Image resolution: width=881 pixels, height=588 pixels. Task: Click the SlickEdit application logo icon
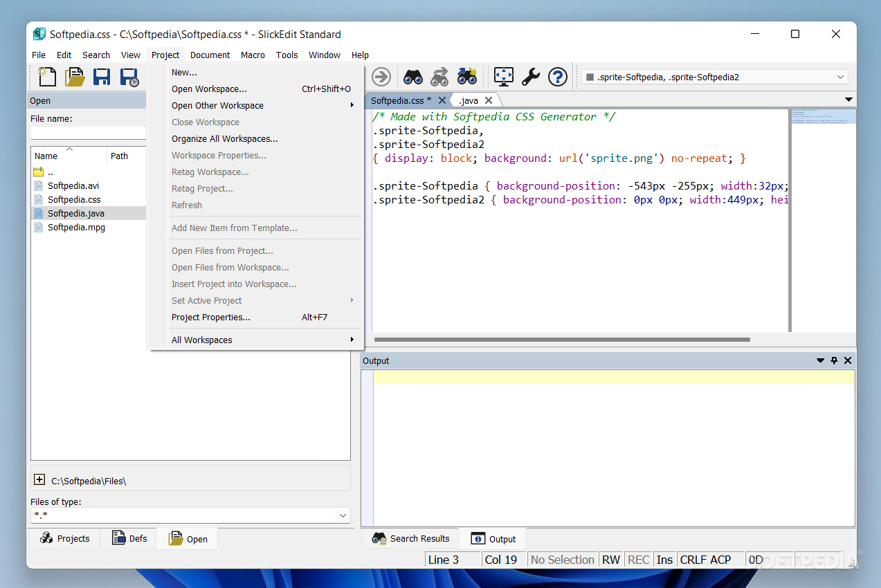39,34
